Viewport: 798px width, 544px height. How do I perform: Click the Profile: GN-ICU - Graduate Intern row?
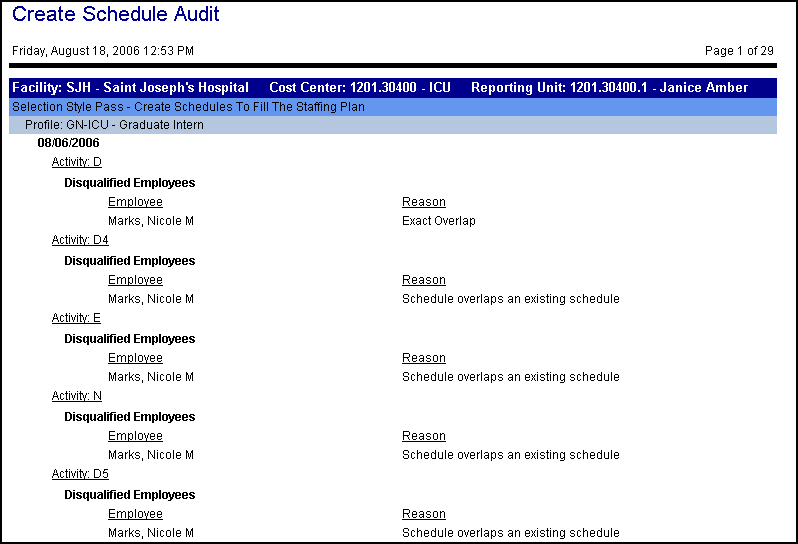click(114, 125)
